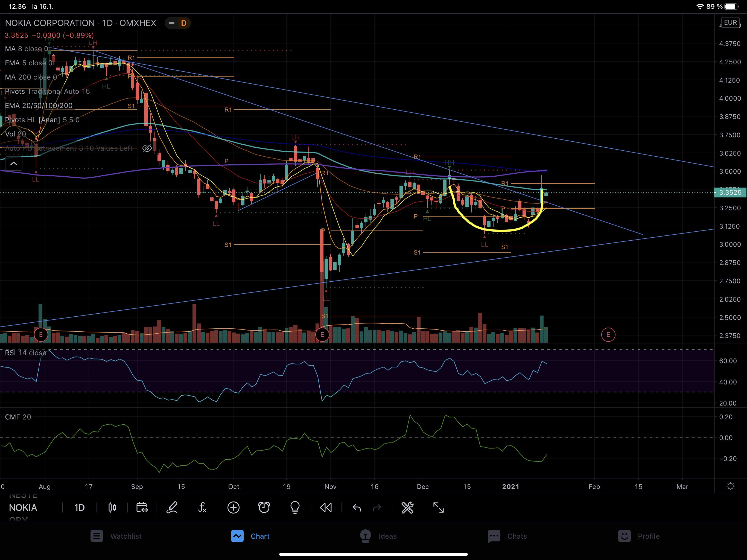Tap the earnings E marker near November

pyautogui.click(x=322, y=335)
